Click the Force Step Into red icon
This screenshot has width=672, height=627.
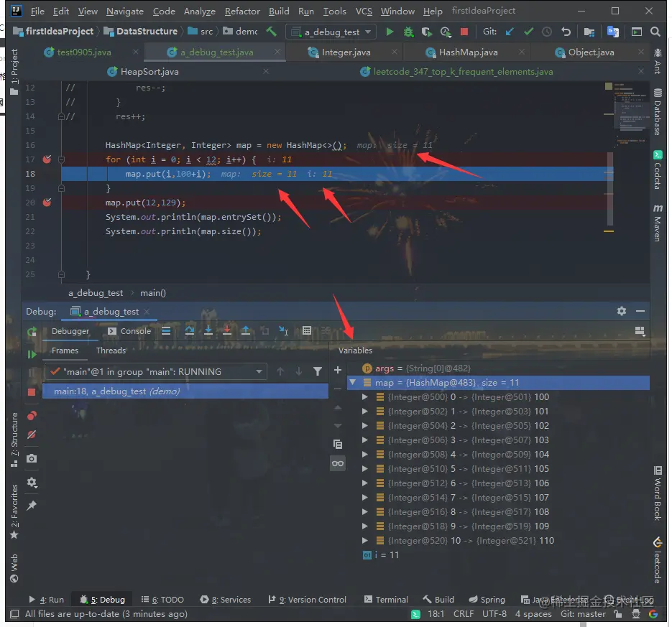click(x=227, y=330)
